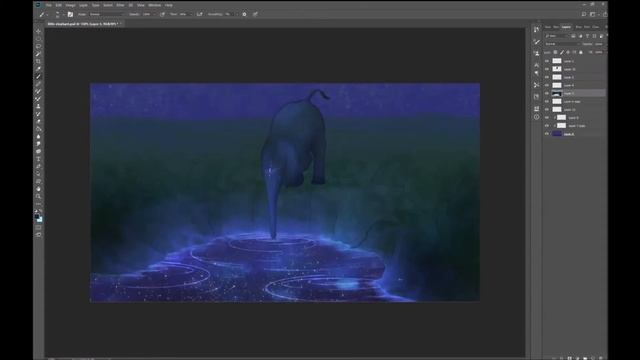Switch to the Layers panel tab
This screenshot has width=640, height=360.
click(x=567, y=27)
